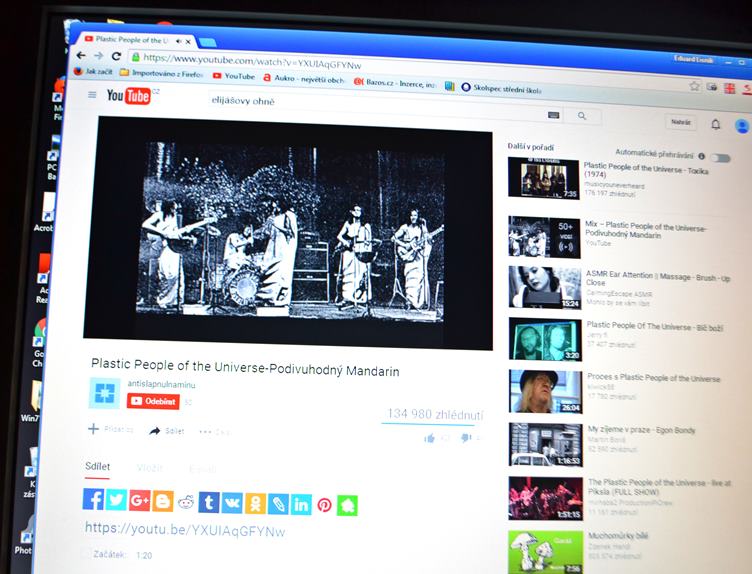Open a new browser tab
The height and width of the screenshot is (574, 752).
pos(207,42)
